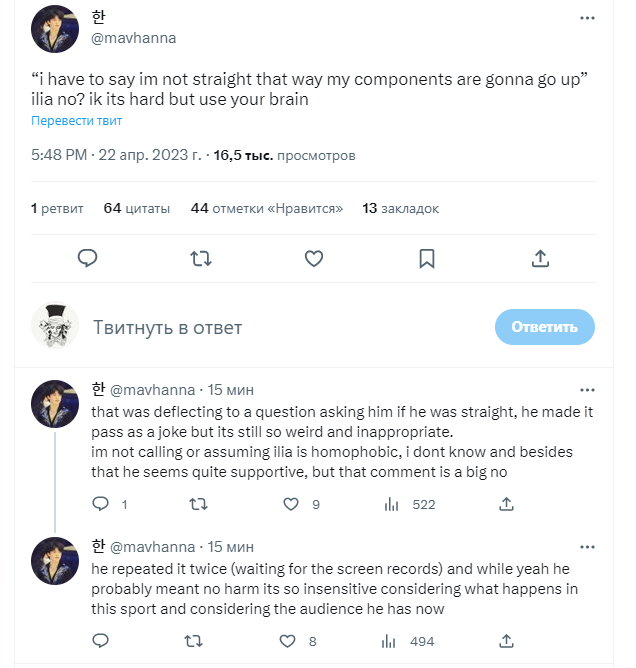Open @mavhanna profile picture at top
This screenshot has width=636, height=668.
57,29
